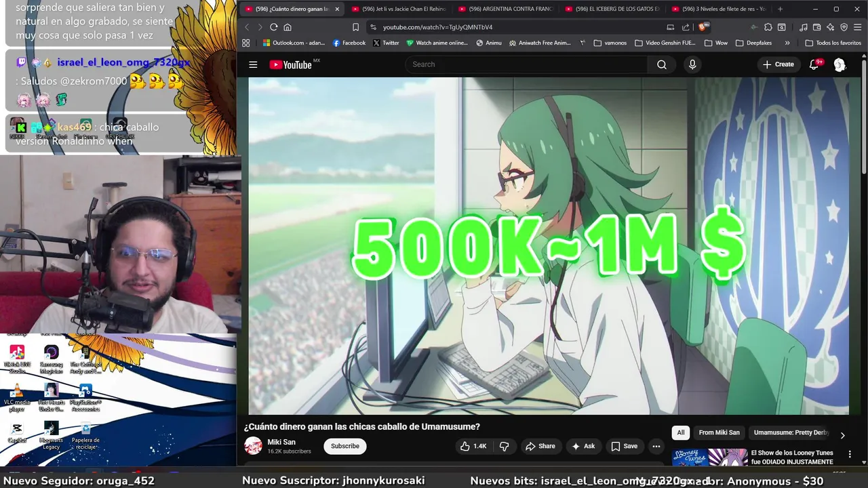Open CapCut desktop shortcut
The width and height of the screenshot is (868, 488).
[x=17, y=432]
